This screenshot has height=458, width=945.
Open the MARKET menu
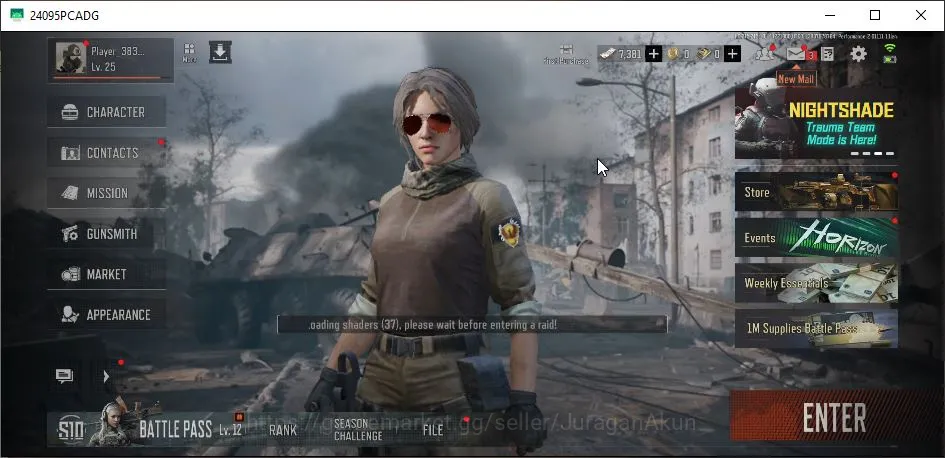coord(106,274)
